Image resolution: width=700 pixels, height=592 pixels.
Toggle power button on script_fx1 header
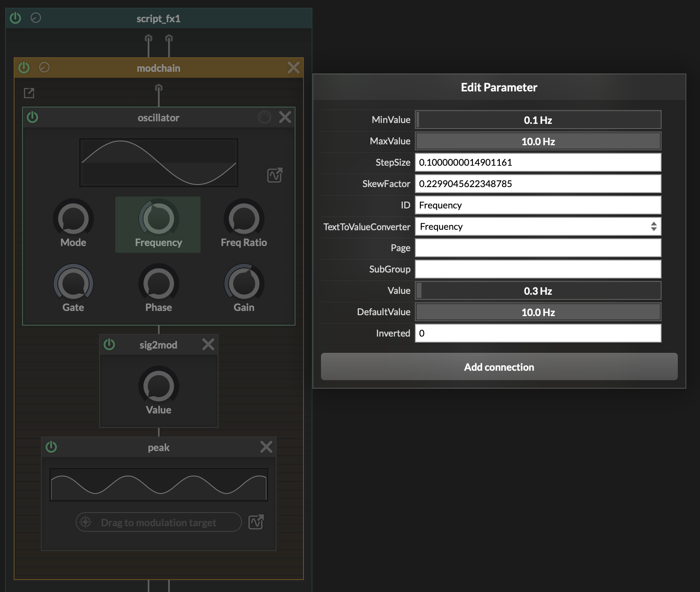[15, 18]
